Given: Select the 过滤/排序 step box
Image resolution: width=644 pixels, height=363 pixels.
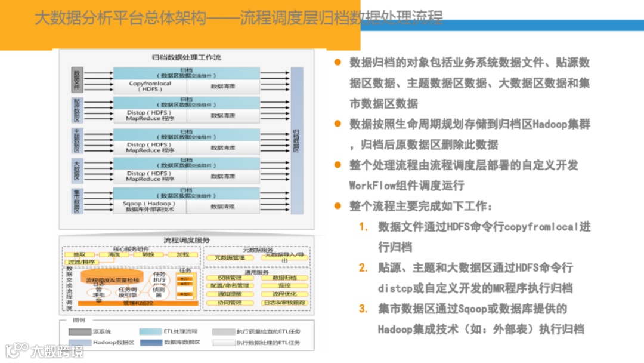Looking at the screenshot, I should tap(81, 262).
